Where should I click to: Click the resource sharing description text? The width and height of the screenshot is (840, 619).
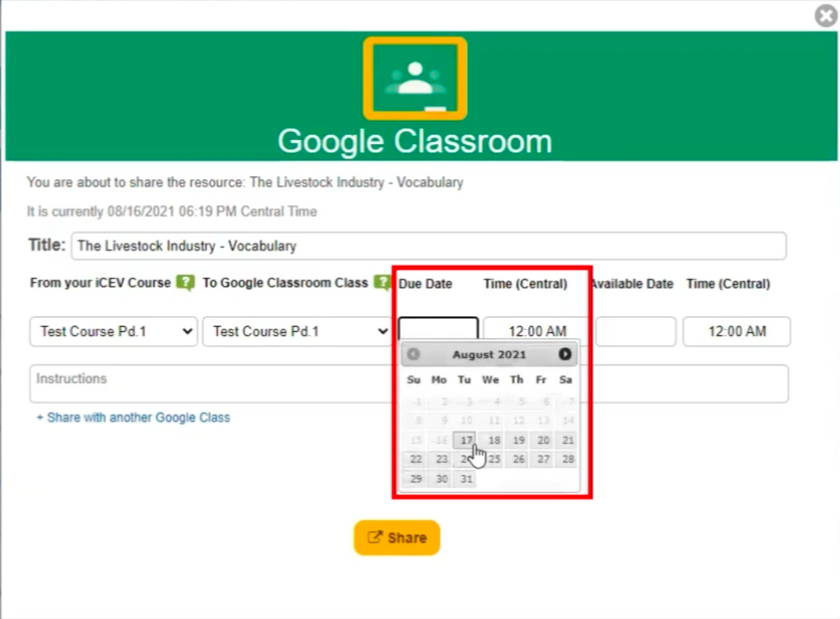tap(245, 182)
